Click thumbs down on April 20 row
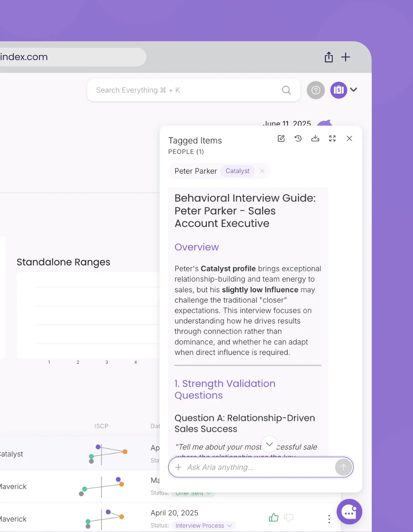413x532 pixels. point(289,517)
